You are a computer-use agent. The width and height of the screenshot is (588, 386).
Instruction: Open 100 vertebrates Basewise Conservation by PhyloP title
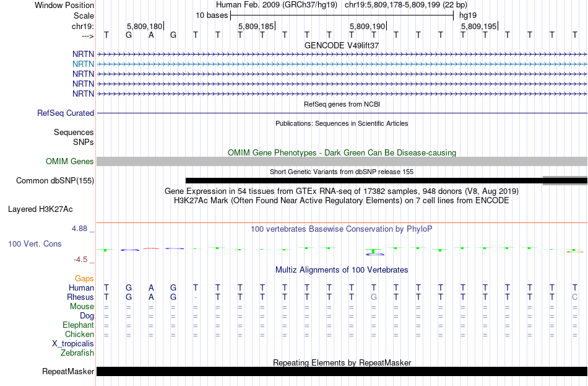point(342,229)
